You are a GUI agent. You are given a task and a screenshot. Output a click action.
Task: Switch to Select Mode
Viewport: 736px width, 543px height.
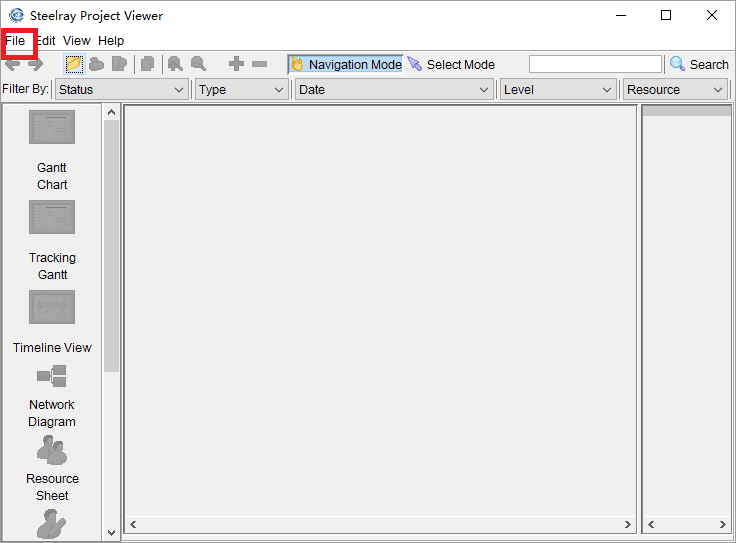451,64
